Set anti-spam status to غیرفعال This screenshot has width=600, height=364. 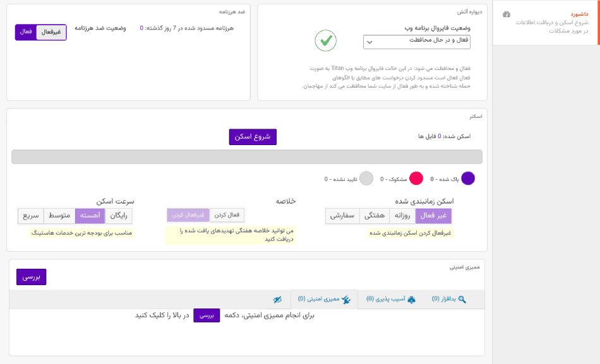pyautogui.click(x=51, y=32)
